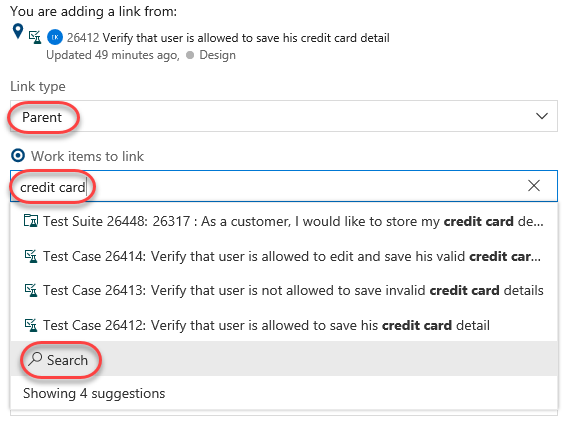The height and width of the screenshot is (425, 568).
Task: Pick Test Case 26412 suggestion in list
Action: 284,325
